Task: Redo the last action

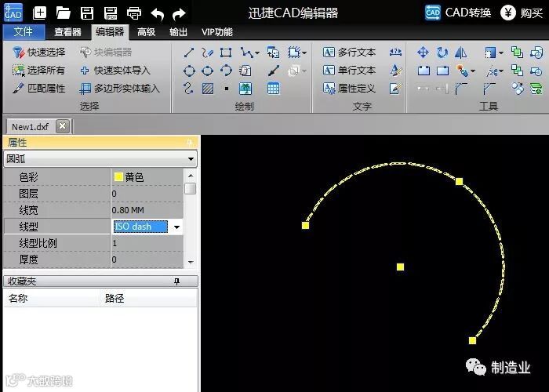Action: (180, 14)
